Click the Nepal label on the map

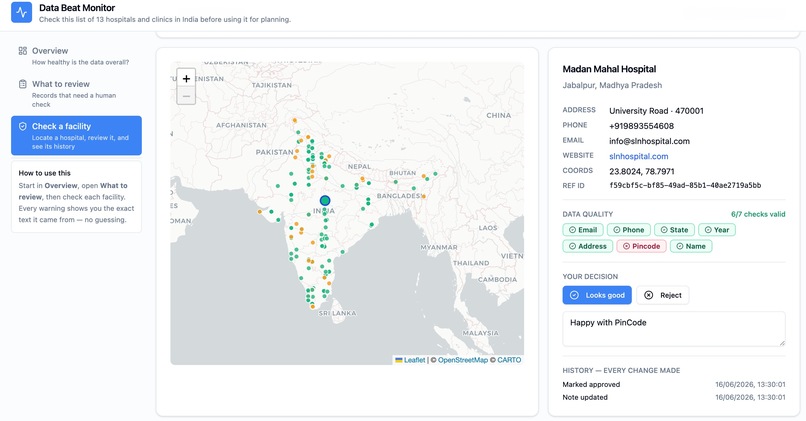[x=359, y=167]
